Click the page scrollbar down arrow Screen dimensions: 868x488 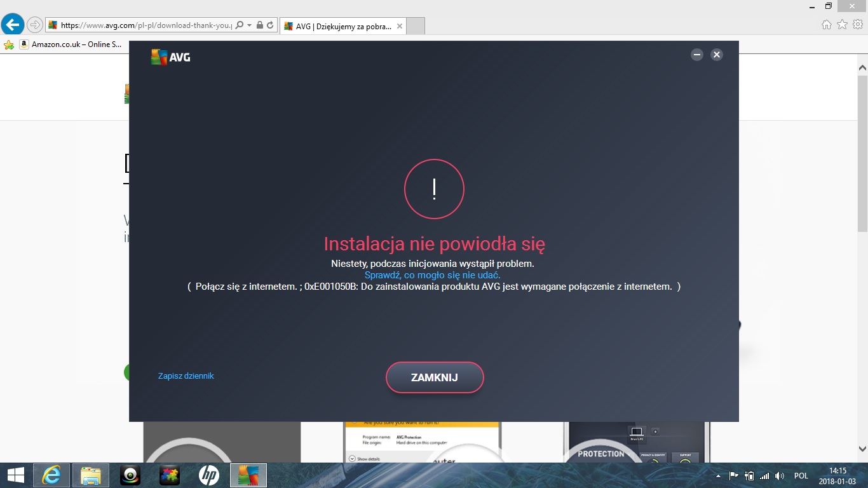[862, 448]
